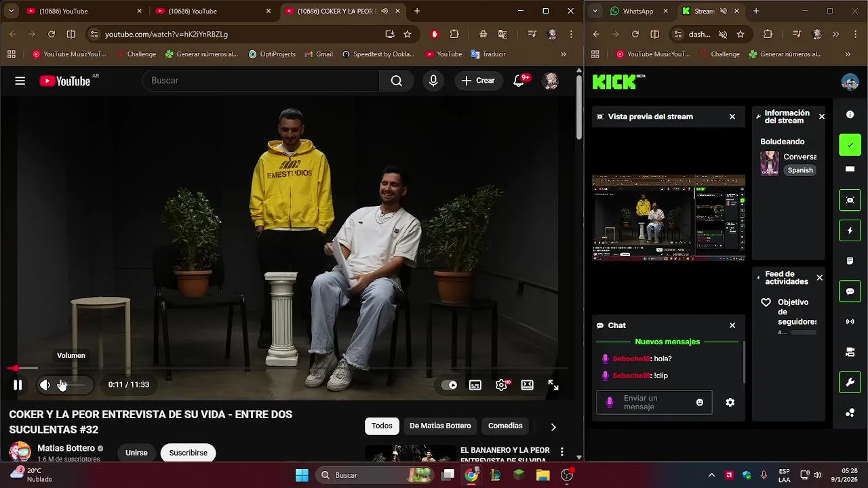Show hidden toolbar items in Kick window
The image size is (868, 488).
(835, 34)
